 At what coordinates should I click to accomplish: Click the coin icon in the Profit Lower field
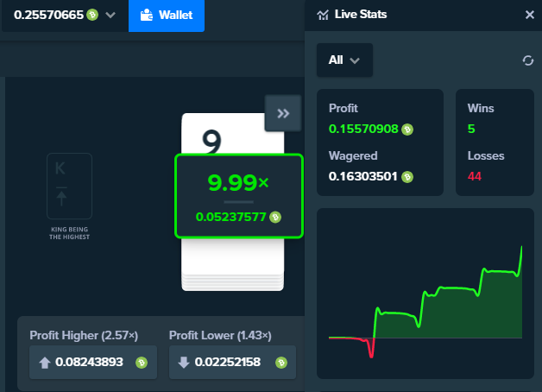point(281,363)
